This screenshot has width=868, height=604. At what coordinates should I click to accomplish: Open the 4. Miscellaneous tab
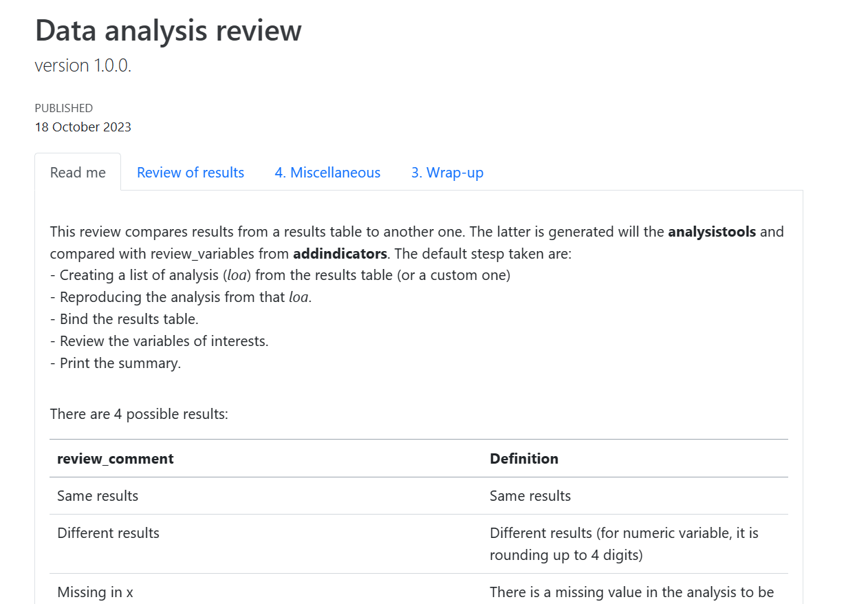pyautogui.click(x=327, y=173)
